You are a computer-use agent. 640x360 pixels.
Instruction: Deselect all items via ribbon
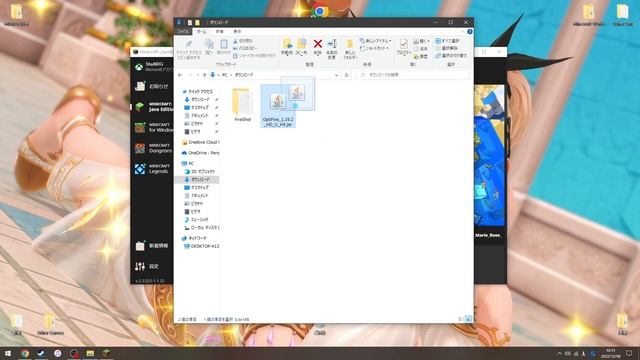click(x=447, y=48)
